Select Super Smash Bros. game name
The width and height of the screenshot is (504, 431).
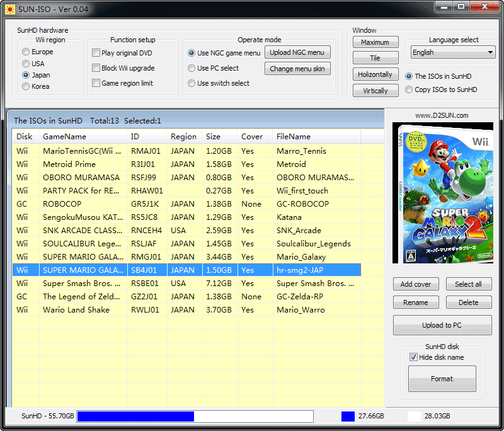82,284
